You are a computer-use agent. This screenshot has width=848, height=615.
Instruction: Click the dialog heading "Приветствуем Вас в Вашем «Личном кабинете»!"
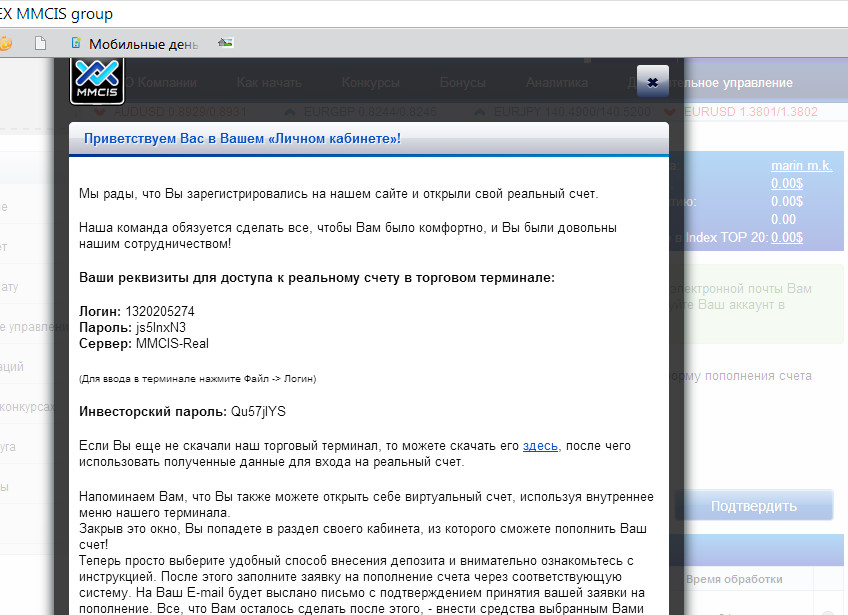point(242,138)
